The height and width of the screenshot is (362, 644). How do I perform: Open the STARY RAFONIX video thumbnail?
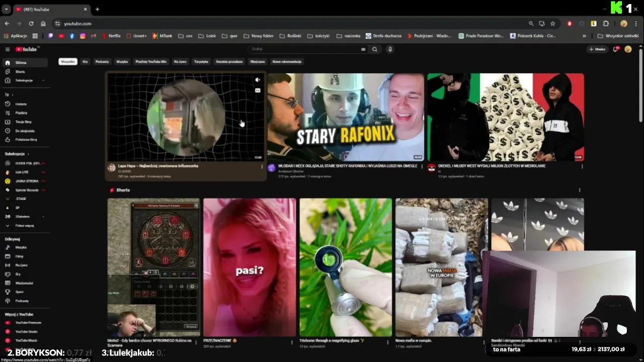tap(346, 117)
